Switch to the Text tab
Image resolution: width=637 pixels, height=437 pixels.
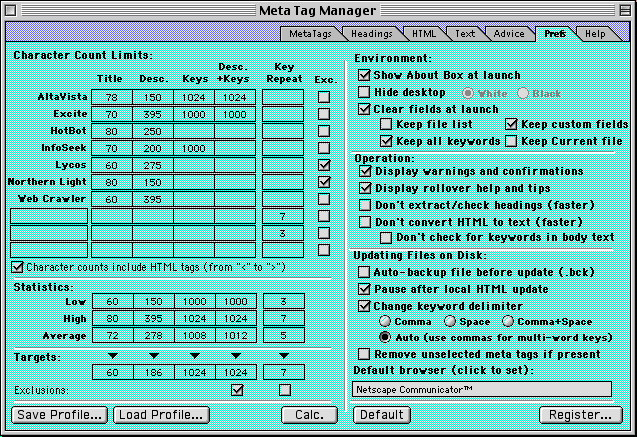tap(465, 34)
